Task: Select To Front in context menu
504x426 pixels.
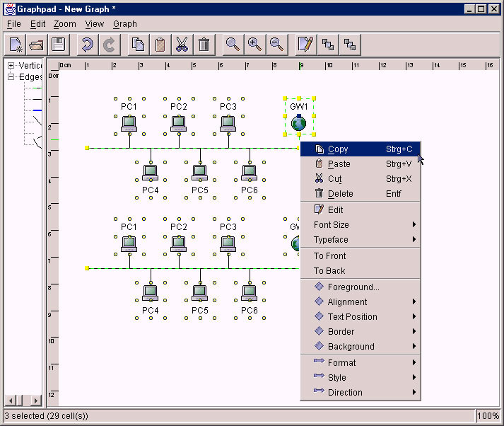Action: (329, 256)
